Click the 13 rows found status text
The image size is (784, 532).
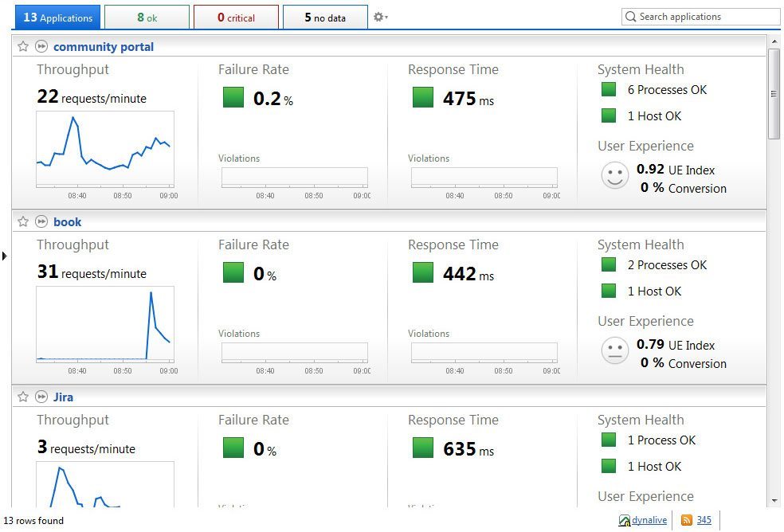point(33,521)
